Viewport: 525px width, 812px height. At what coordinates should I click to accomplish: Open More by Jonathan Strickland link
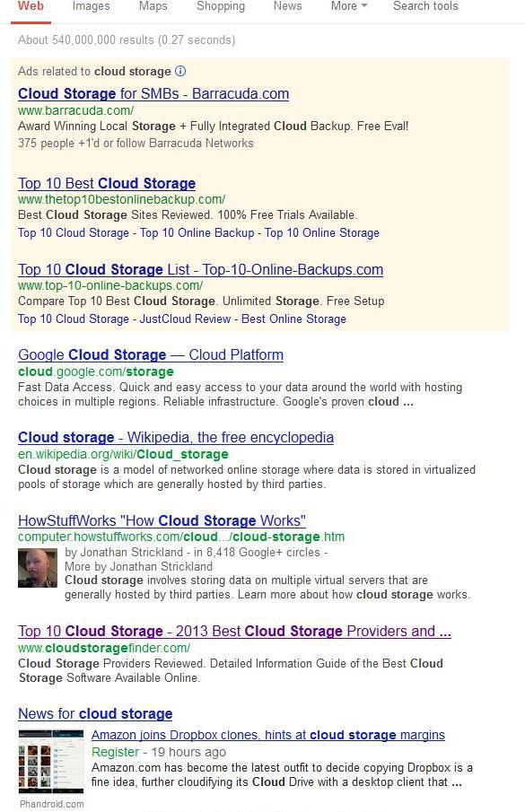coord(138,566)
